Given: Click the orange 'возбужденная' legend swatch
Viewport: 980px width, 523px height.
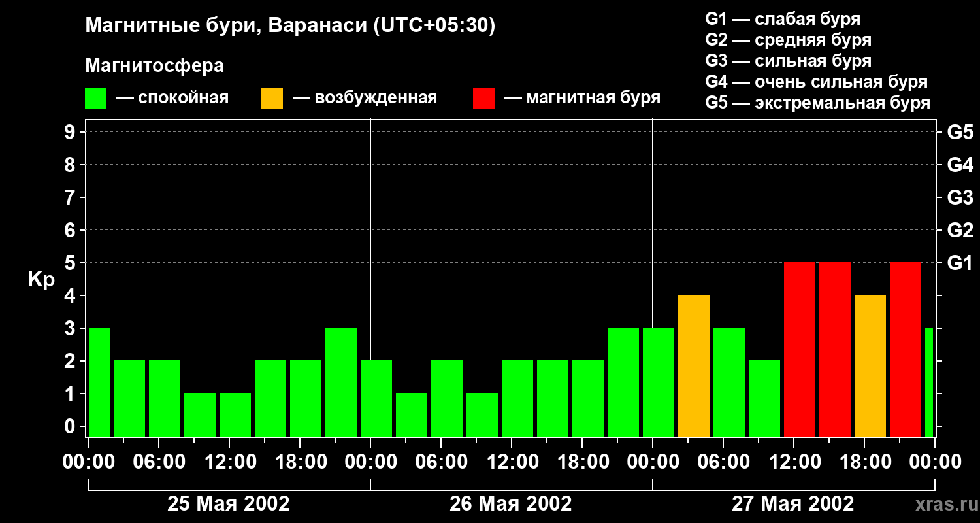Looking at the screenshot, I should point(272,99).
